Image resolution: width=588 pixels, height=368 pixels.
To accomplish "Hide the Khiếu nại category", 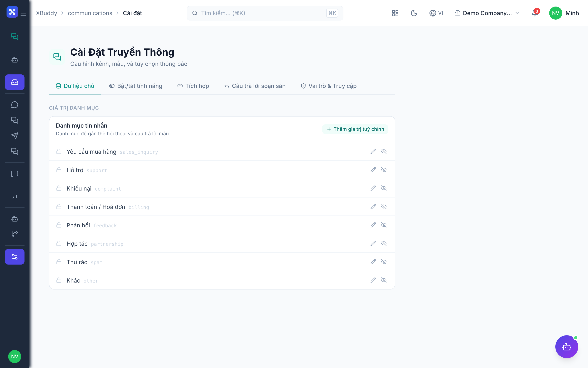I will 384,188.
